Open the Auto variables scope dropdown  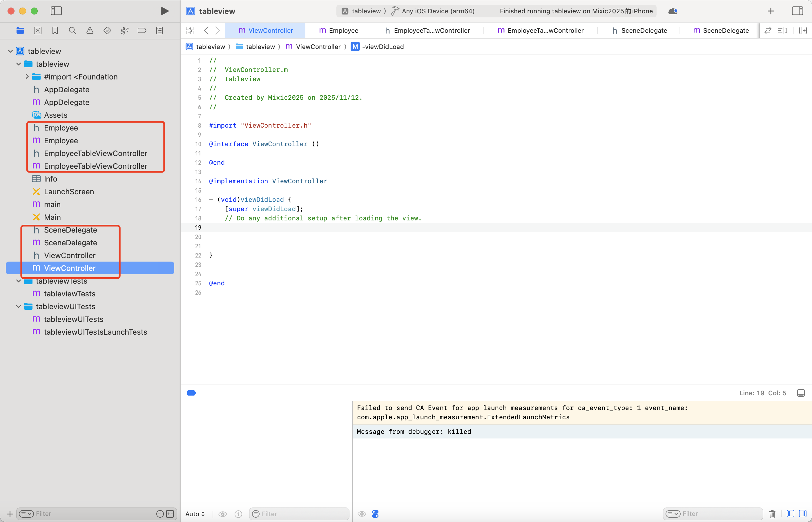[195, 514]
